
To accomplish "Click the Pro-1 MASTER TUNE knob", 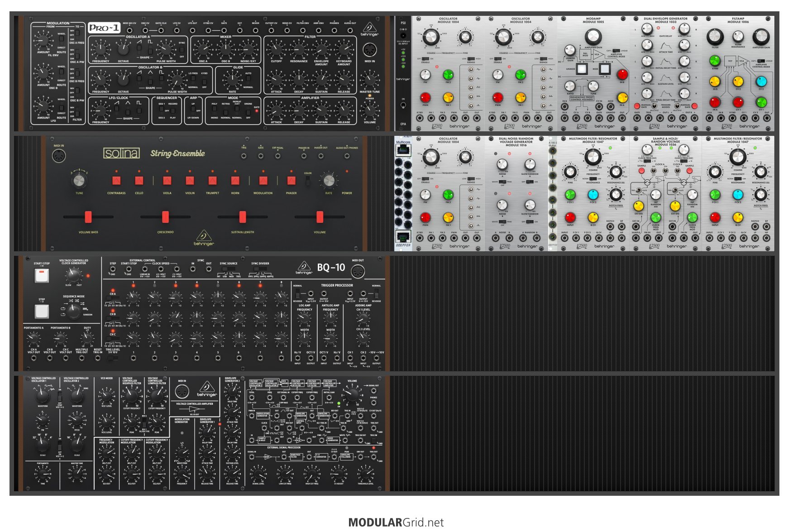I will point(370,81).
